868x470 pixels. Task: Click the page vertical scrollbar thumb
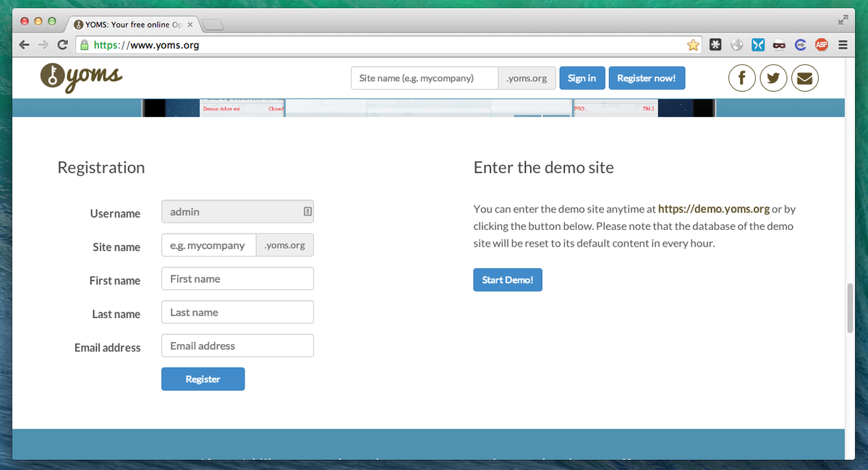click(851, 308)
